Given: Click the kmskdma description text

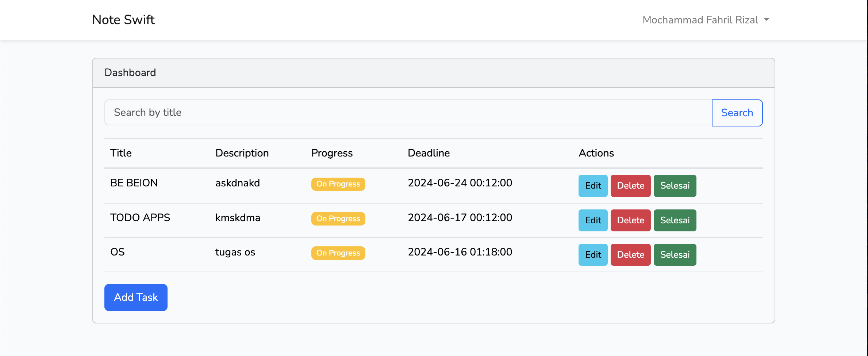Looking at the screenshot, I should pyautogui.click(x=238, y=217).
